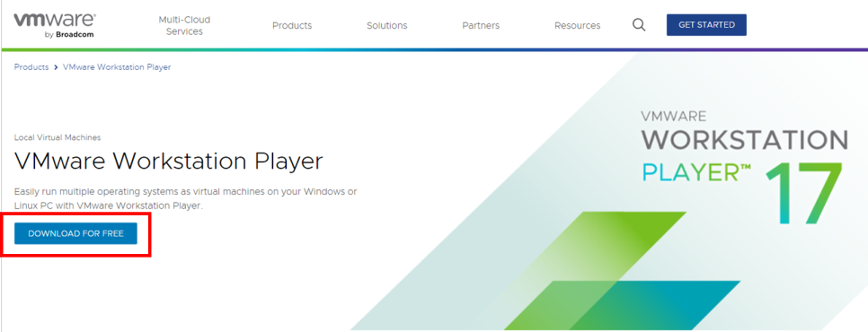Open the Multi-Cloud Services menu

pos(184,25)
